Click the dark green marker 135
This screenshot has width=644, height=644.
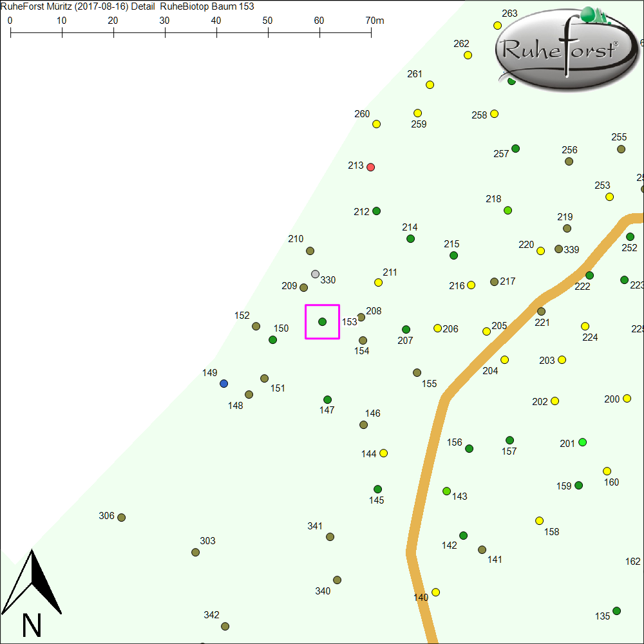pos(616,611)
